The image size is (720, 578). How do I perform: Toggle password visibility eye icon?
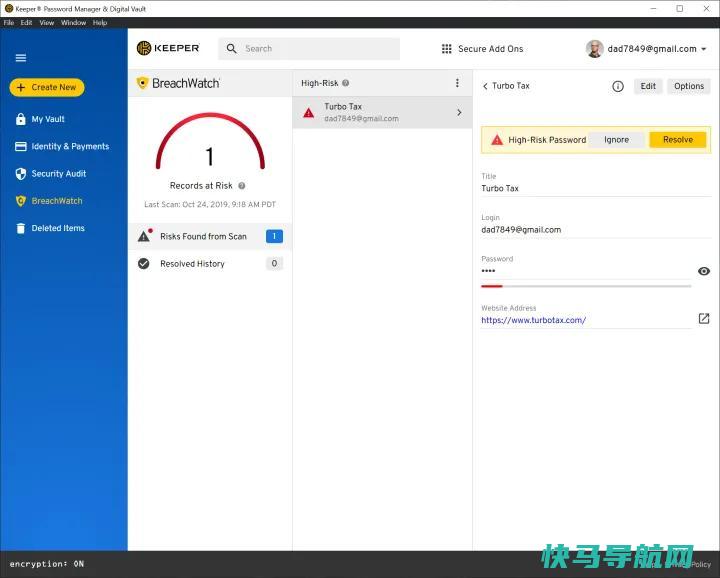point(703,271)
